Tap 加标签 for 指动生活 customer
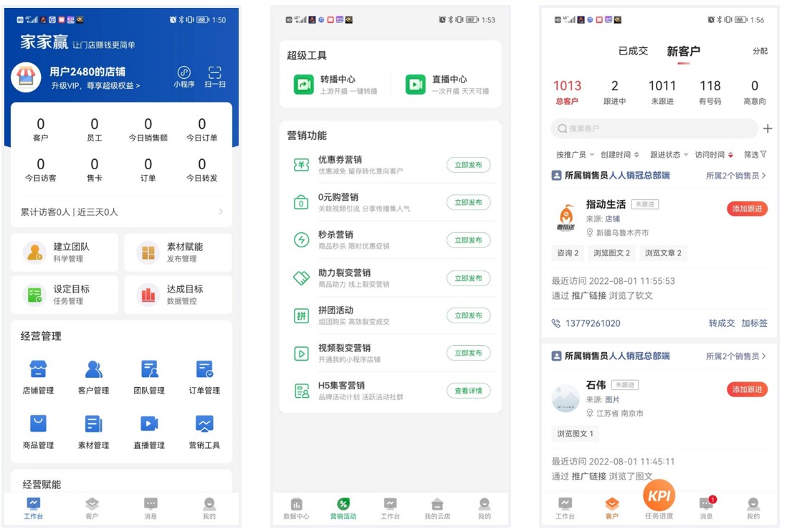 tap(754, 323)
